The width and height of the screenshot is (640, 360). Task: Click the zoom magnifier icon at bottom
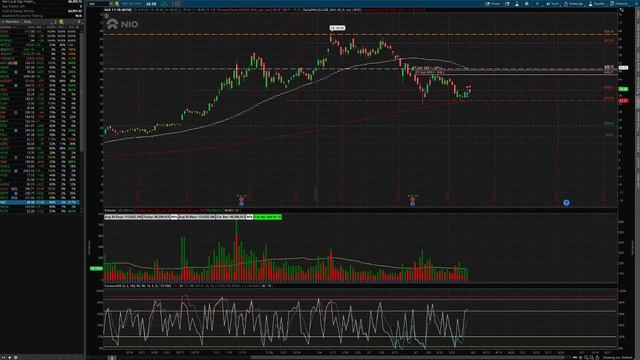pos(591,357)
